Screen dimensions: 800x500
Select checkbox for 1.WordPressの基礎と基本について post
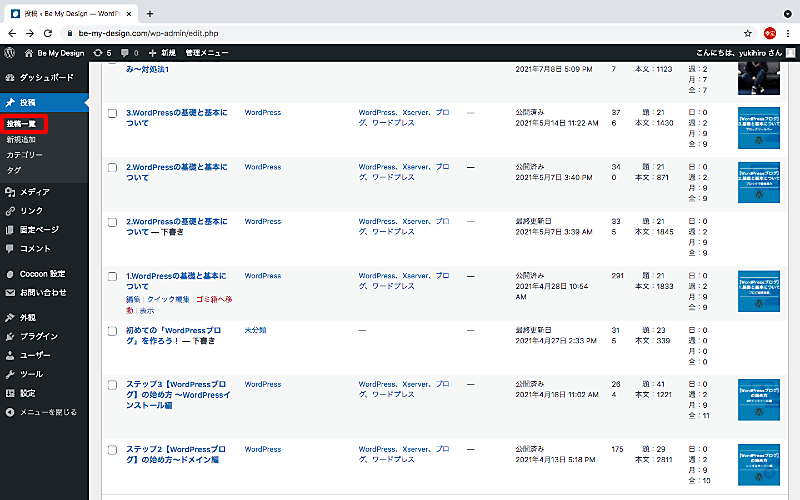tap(112, 275)
